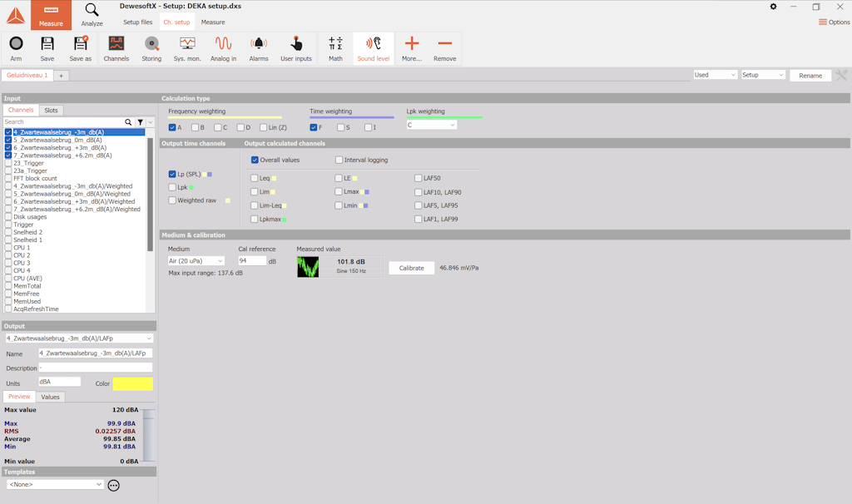Open the Setup dropdown near Rename
The height and width of the screenshot is (504, 852).
764,75
